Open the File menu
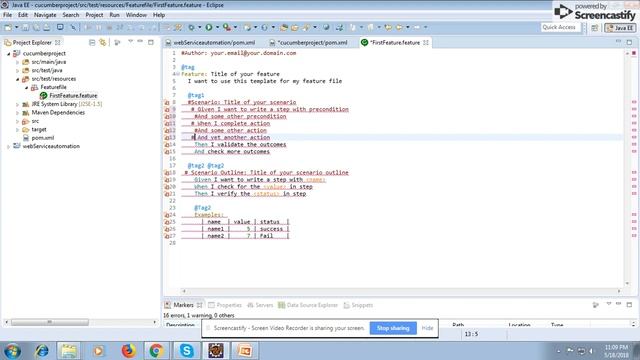The width and height of the screenshot is (640, 360). coord(7,15)
